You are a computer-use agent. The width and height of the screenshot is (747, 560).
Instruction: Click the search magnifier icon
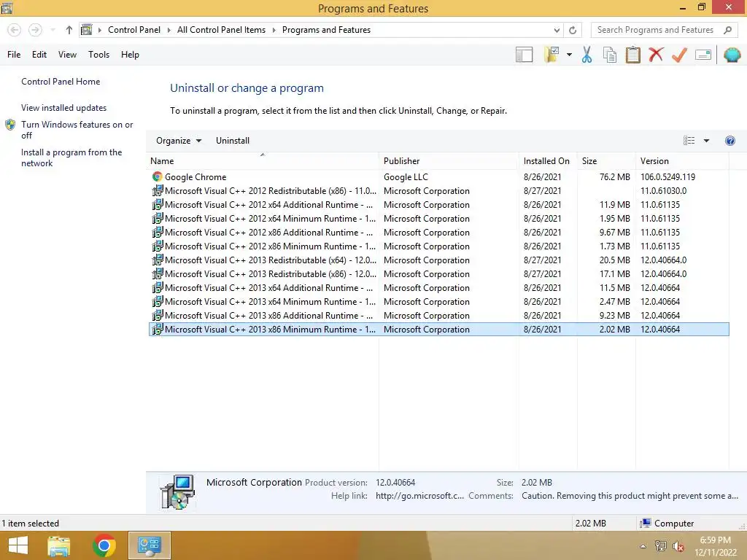click(727, 30)
